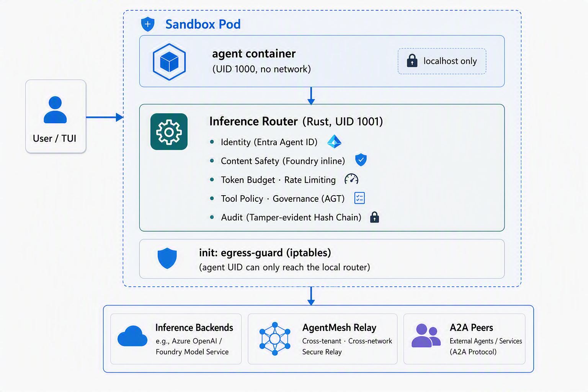Click the (A2A Protocol) text
588x392 pixels.
[x=473, y=352]
